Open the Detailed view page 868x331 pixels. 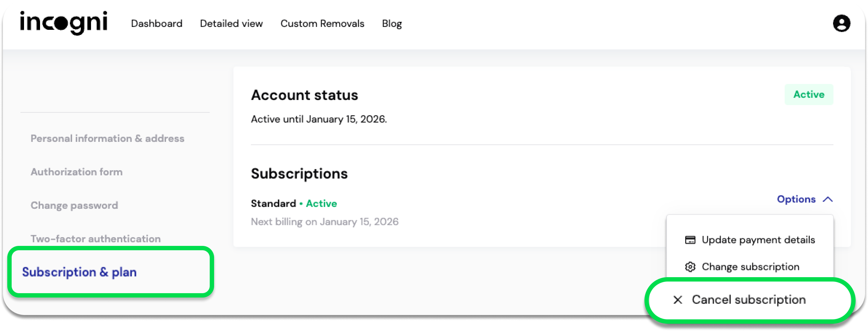pos(231,24)
